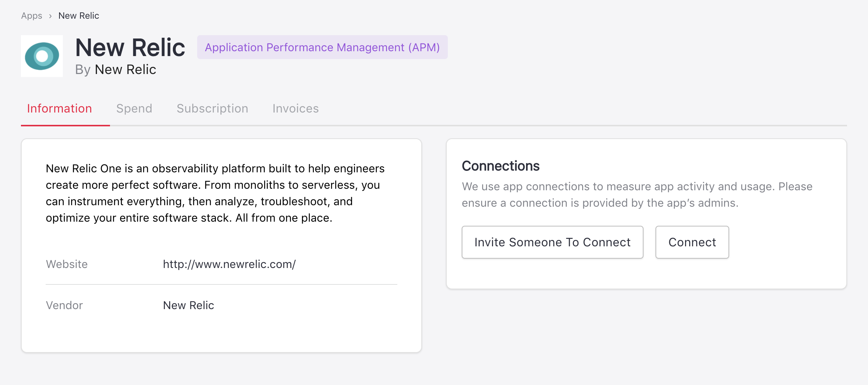
Task: Click the Website field label
Action: 67,264
